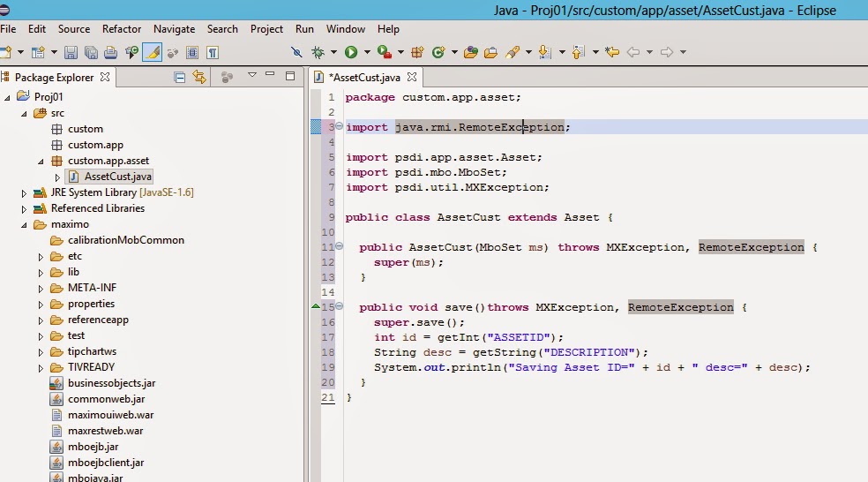
Task: Click the Run External Tools icon
Action: 385,52
